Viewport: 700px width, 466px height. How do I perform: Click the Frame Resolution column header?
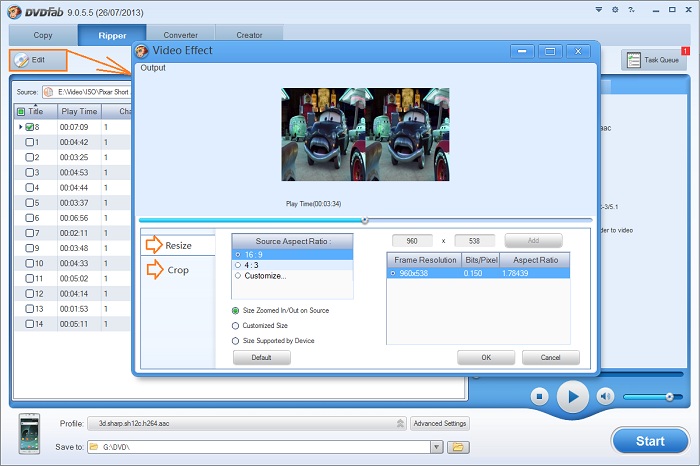point(425,260)
